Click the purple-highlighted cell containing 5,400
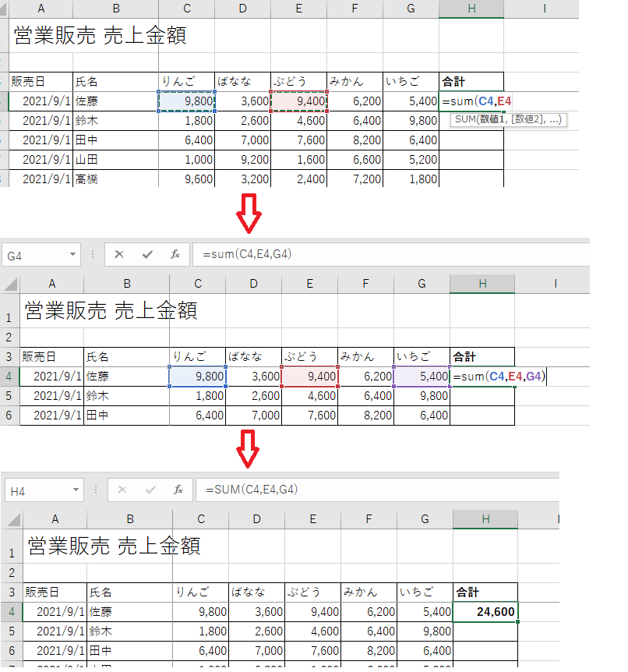 (x=422, y=377)
